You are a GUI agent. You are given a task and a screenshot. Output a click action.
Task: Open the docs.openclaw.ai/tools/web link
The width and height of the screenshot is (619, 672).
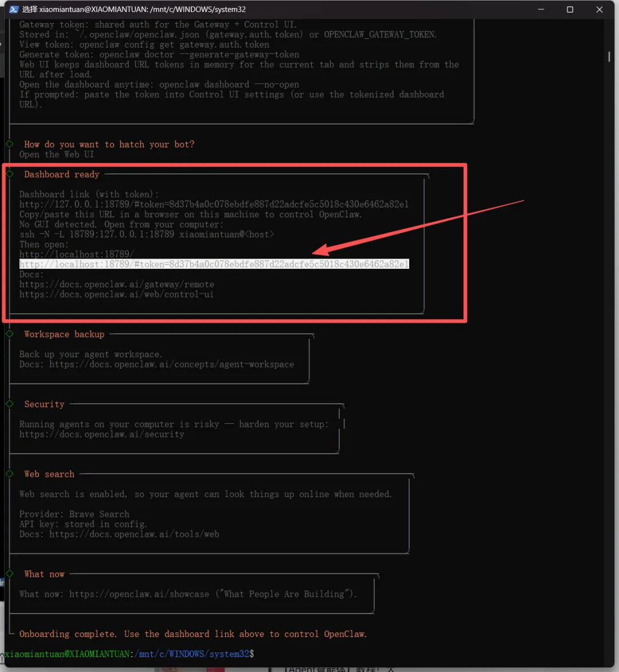coord(134,534)
